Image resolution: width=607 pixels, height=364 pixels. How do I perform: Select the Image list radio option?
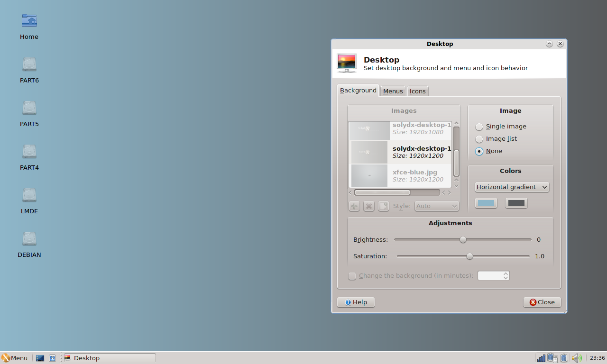(x=479, y=139)
